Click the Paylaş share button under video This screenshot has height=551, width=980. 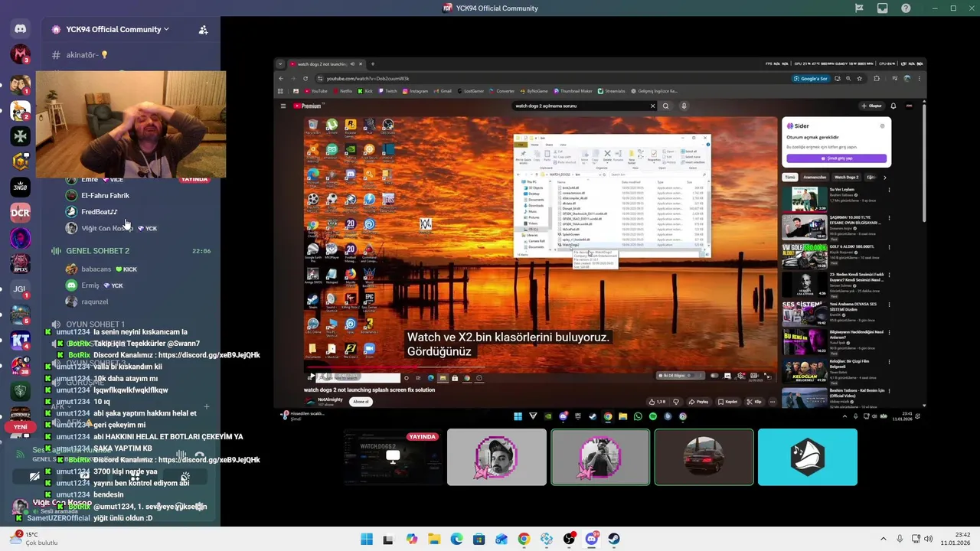coord(697,402)
